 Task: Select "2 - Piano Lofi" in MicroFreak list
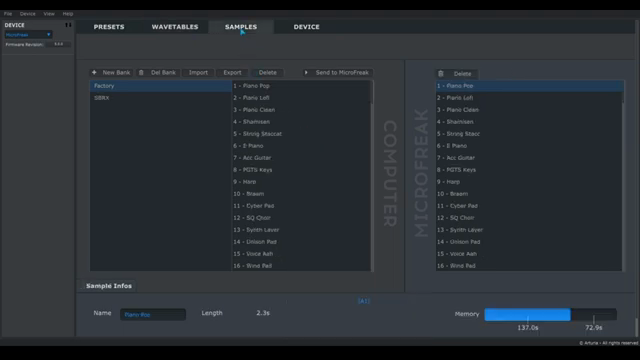529,98
